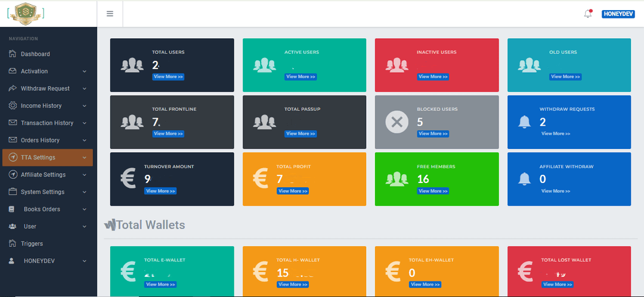The width and height of the screenshot is (644, 297).
Task: Expand the System Settings chevron
Action: (84, 192)
